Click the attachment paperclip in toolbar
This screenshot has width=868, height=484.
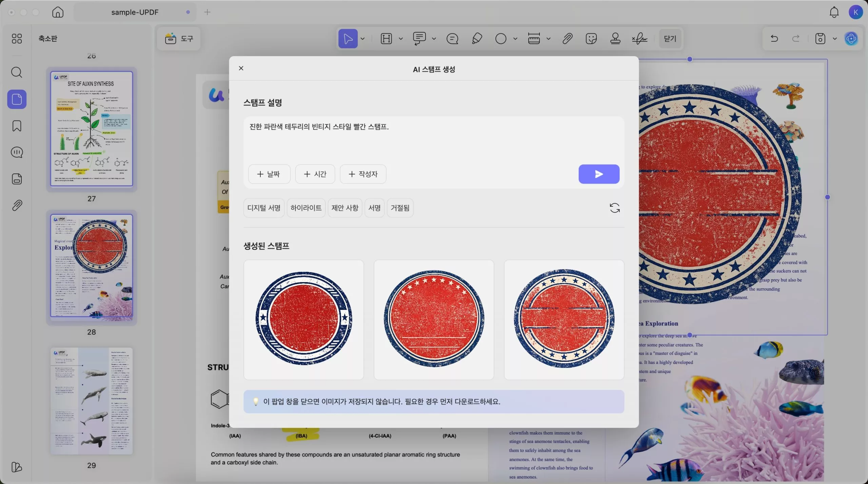[567, 39]
